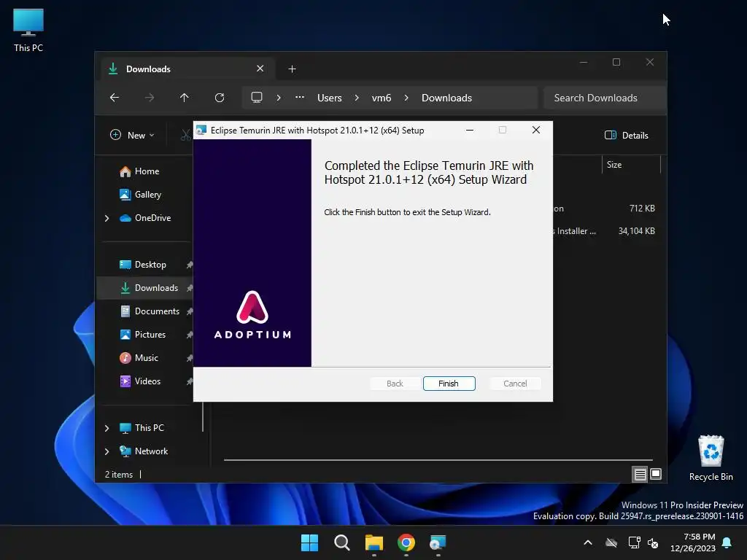Open the Music quick access folder
747x560 pixels.
146,357
